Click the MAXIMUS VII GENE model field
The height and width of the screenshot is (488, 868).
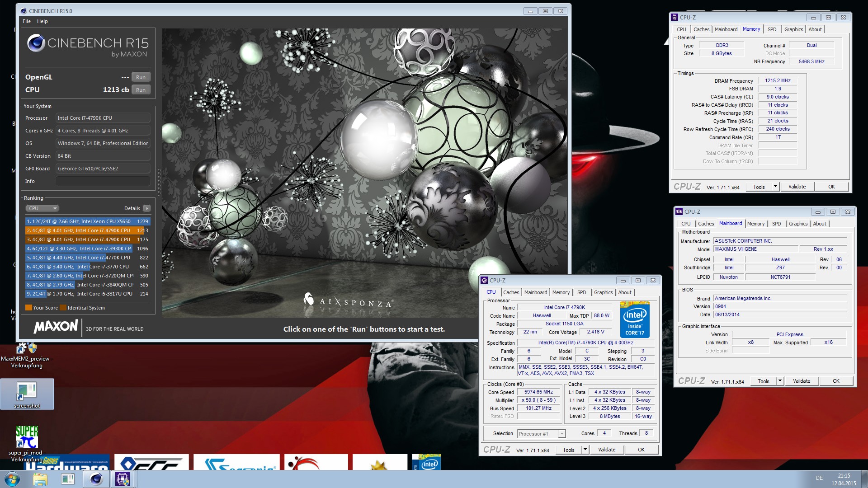click(x=756, y=249)
